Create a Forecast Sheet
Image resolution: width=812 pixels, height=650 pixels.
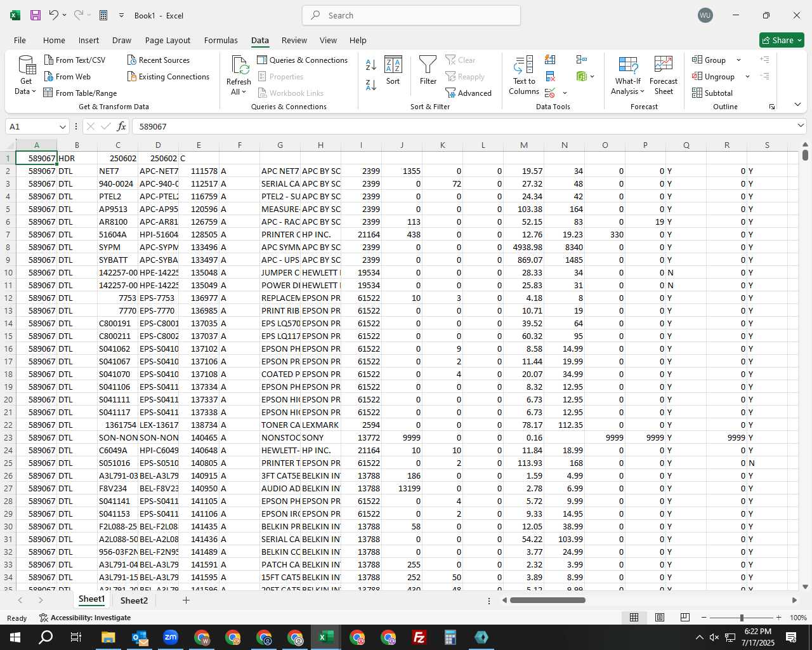point(664,76)
